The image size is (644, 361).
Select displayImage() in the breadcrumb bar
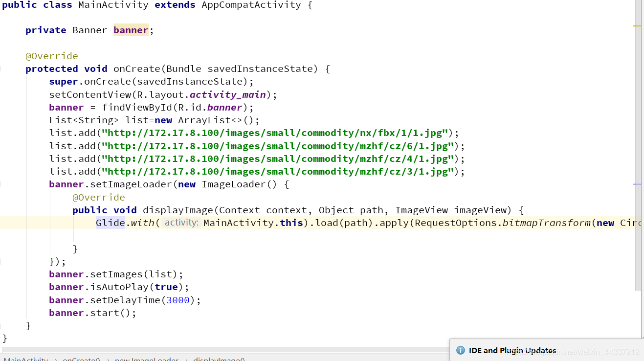(x=219, y=360)
